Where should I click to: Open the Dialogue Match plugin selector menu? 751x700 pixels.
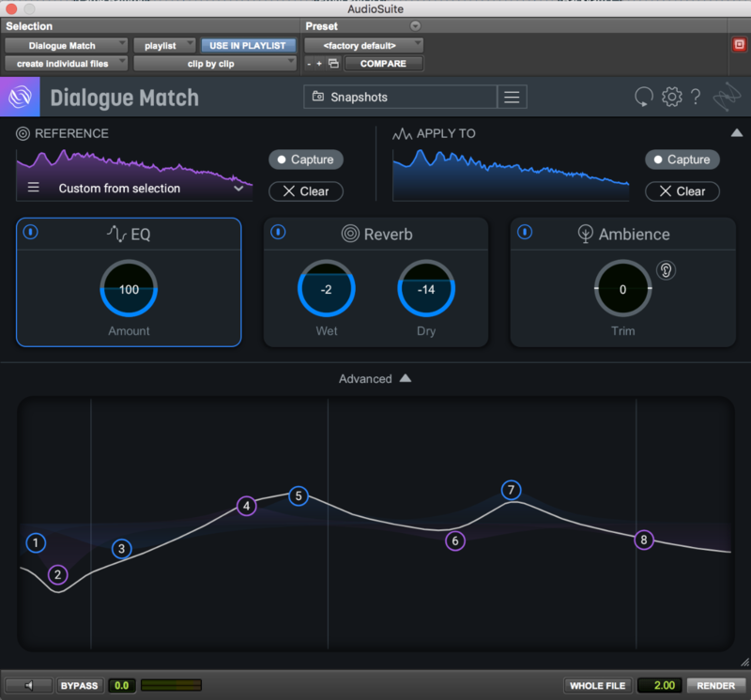[x=66, y=45]
